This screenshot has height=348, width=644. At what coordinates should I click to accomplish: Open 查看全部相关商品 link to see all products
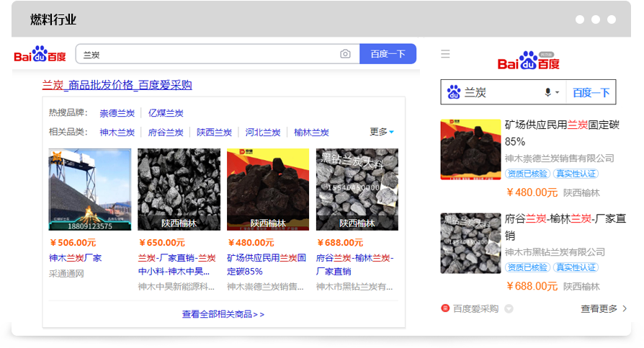[x=223, y=314]
